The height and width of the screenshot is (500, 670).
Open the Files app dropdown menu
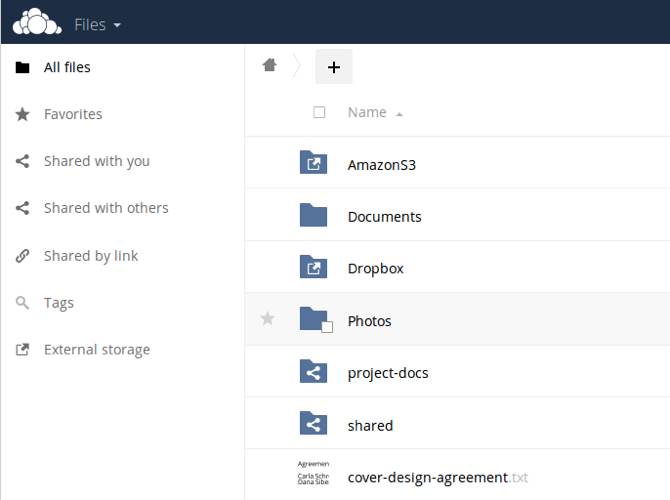(x=97, y=25)
